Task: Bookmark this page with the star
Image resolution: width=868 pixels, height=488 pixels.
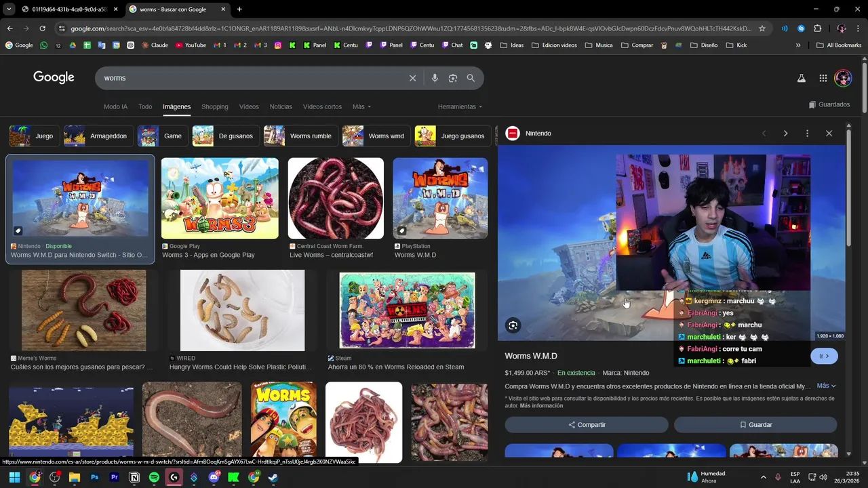Action: (x=762, y=28)
